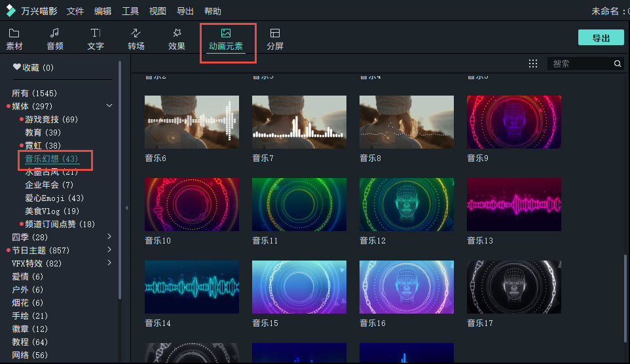
Task: Open the 文件 menu
Action: [x=75, y=11]
